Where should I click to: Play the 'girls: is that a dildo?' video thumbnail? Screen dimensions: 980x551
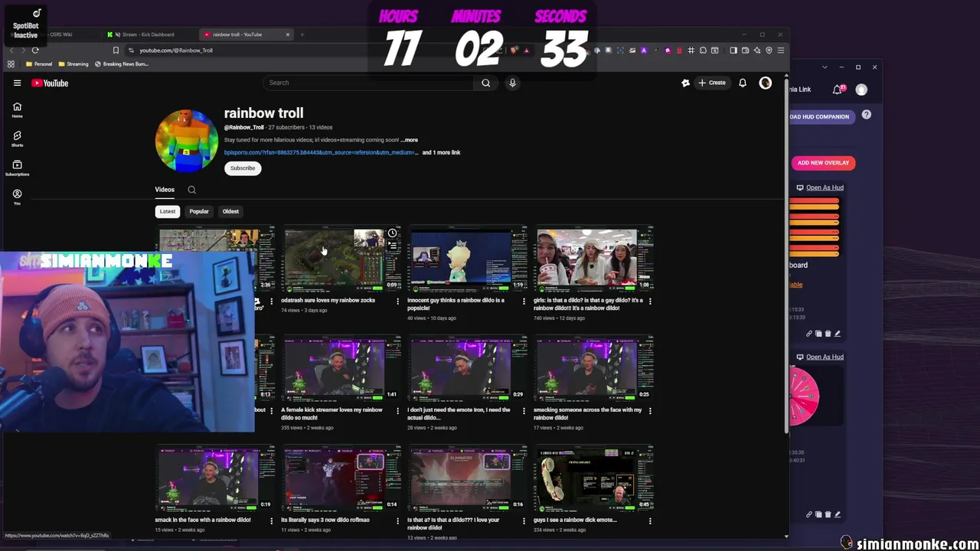click(x=594, y=260)
